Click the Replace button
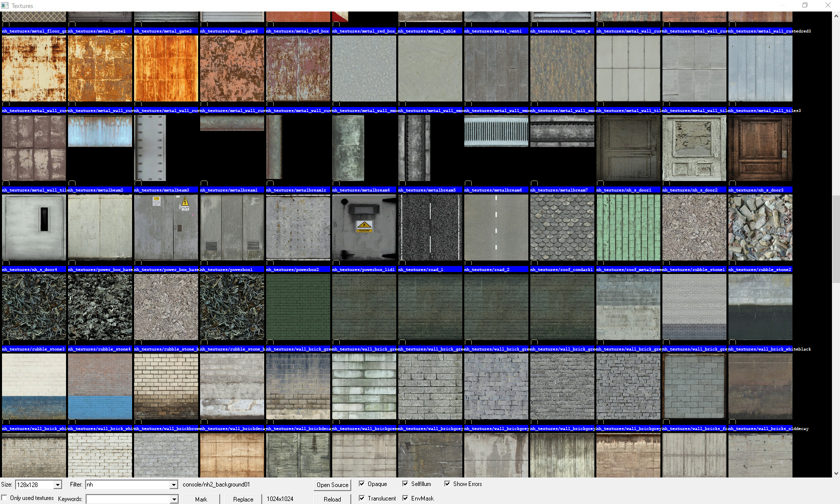This screenshot has height=504, width=840. point(243,499)
